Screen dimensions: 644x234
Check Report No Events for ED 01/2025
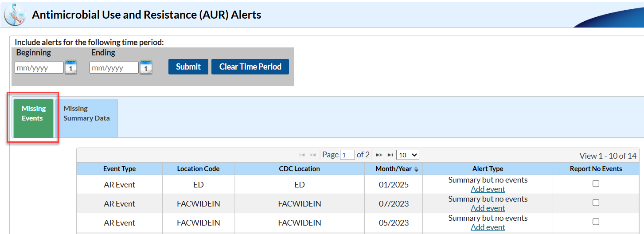pos(596,183)
